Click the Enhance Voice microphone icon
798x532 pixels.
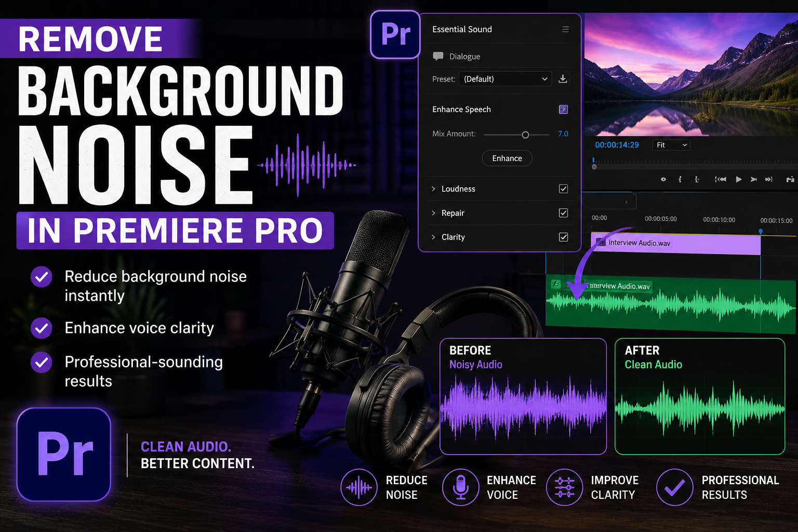[x=460, y=487]
